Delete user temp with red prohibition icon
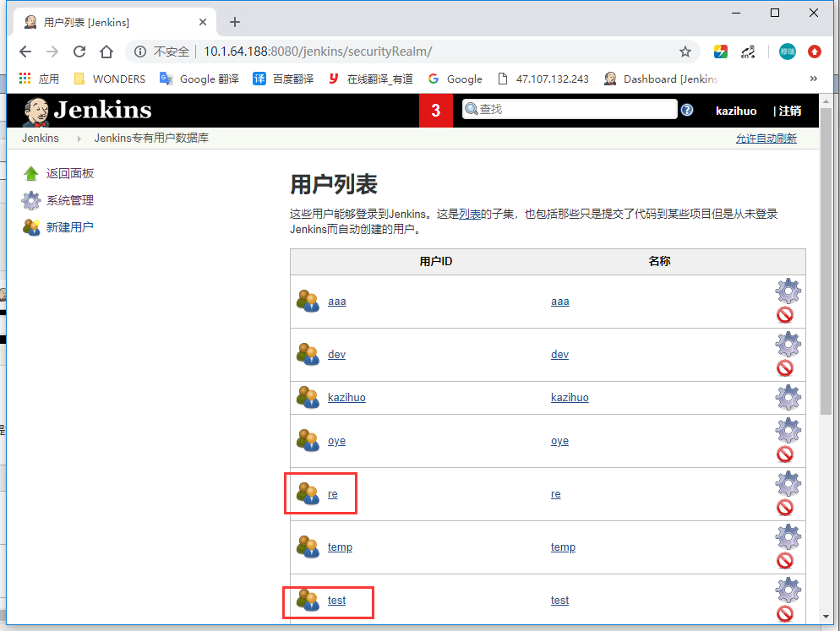Viewport: 840px width, 631px height. pyautogui.click(x=785, y=561)
